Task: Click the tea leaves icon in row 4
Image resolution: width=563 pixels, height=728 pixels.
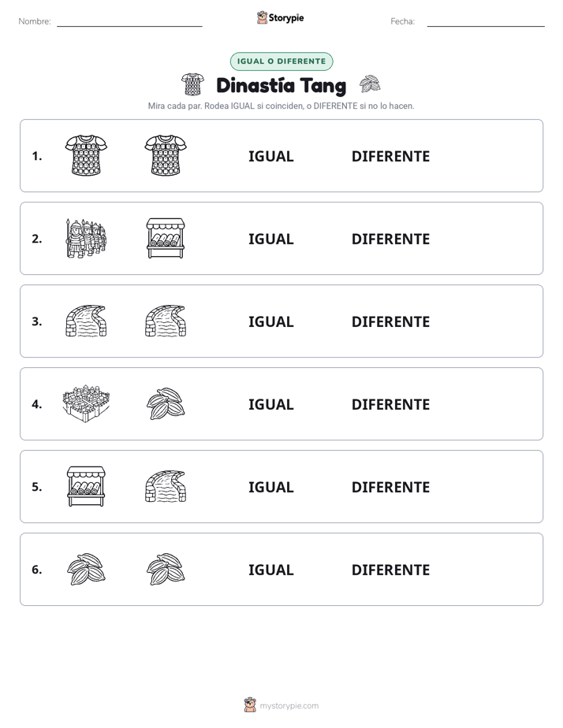Action: 166,403
